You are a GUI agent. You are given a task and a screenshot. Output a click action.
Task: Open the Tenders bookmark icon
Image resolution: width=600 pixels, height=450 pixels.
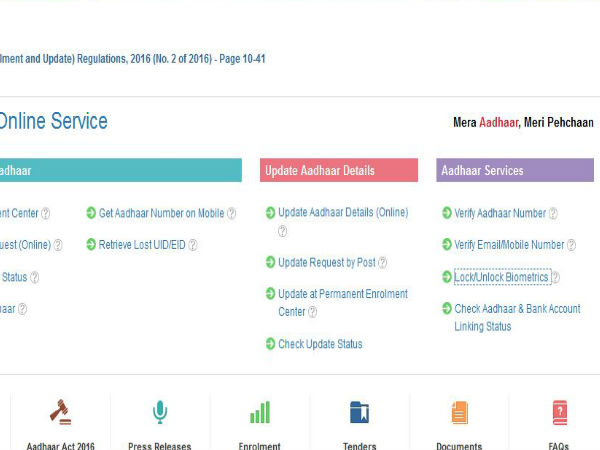coord(360,412)
